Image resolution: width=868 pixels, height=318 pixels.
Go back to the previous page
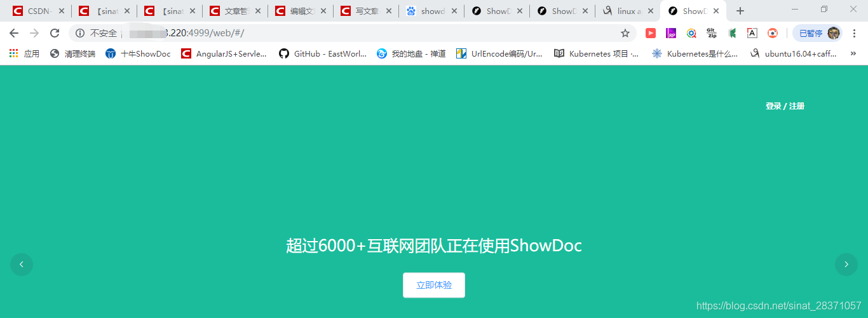click(x=14, y=33)
